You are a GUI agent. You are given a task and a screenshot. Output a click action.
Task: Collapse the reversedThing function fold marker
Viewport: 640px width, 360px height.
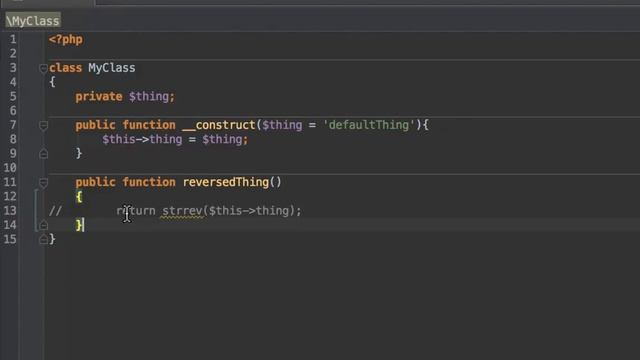(x=43, y=182)
